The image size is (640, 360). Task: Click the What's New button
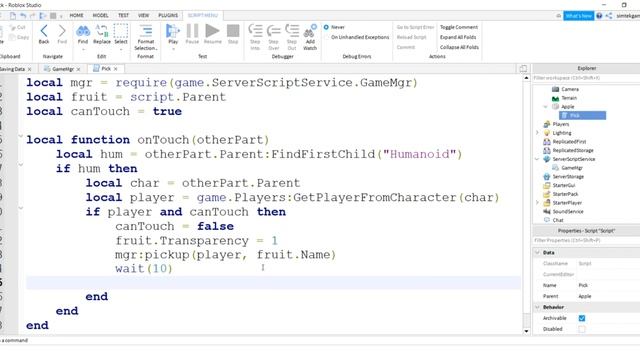578,16
